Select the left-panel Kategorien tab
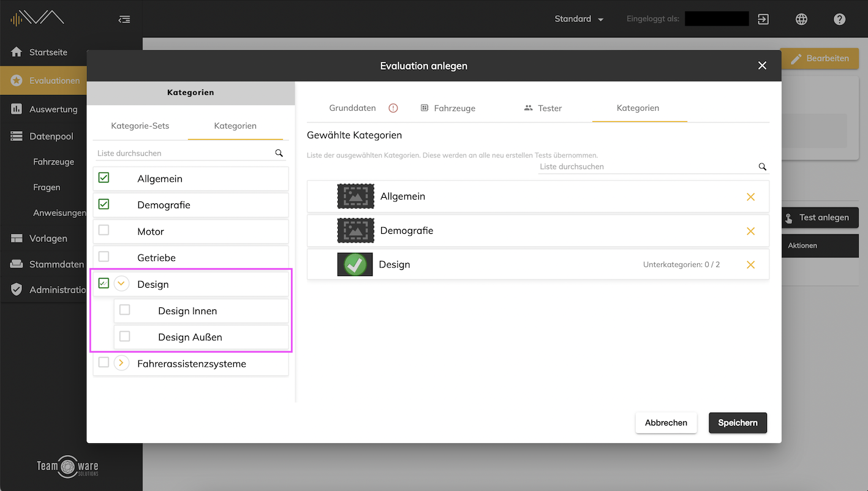The width and height of the screenshot is (868, 491). click(235, 126)
